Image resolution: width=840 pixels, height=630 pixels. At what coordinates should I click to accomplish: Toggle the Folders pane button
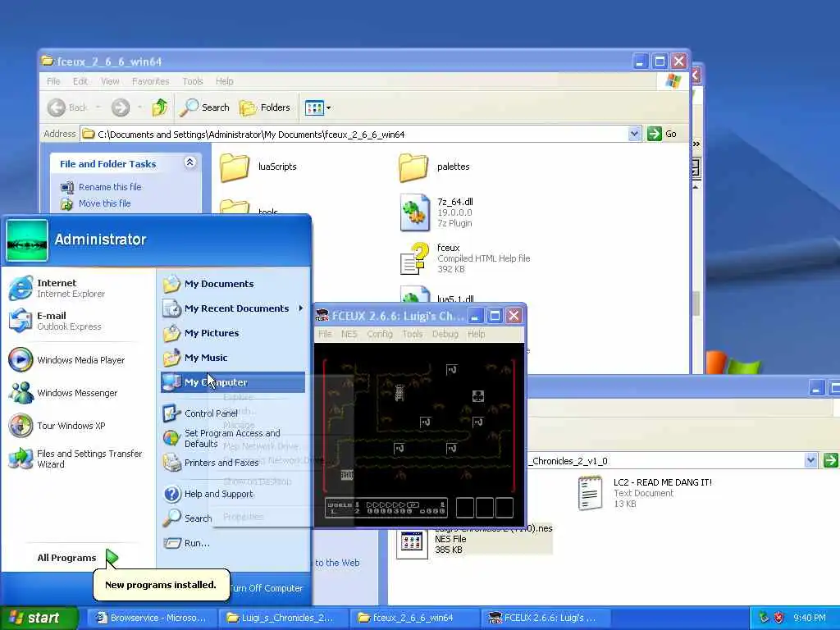click(x=265, y=107)
